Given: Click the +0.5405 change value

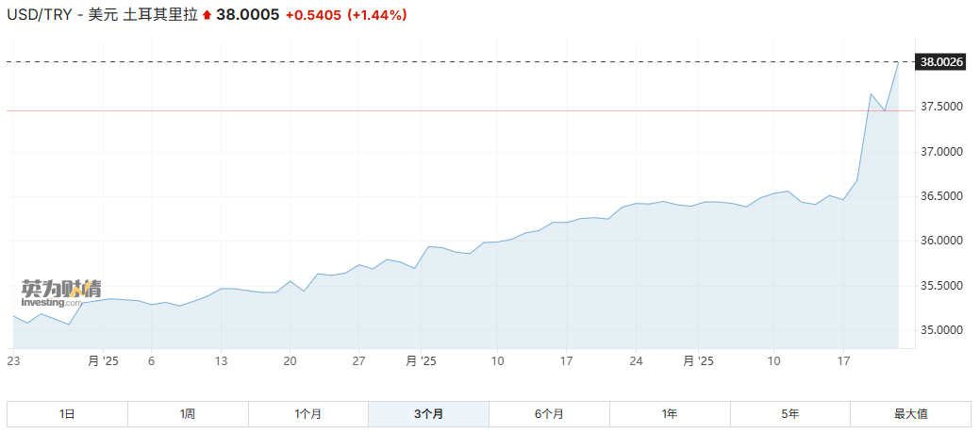Looking at the screenshot, I should 313,16.
